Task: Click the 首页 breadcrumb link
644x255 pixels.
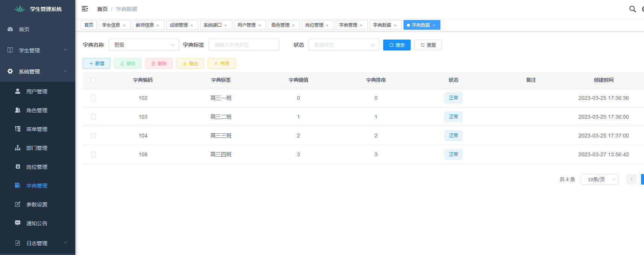Action: tap(102, 9)
